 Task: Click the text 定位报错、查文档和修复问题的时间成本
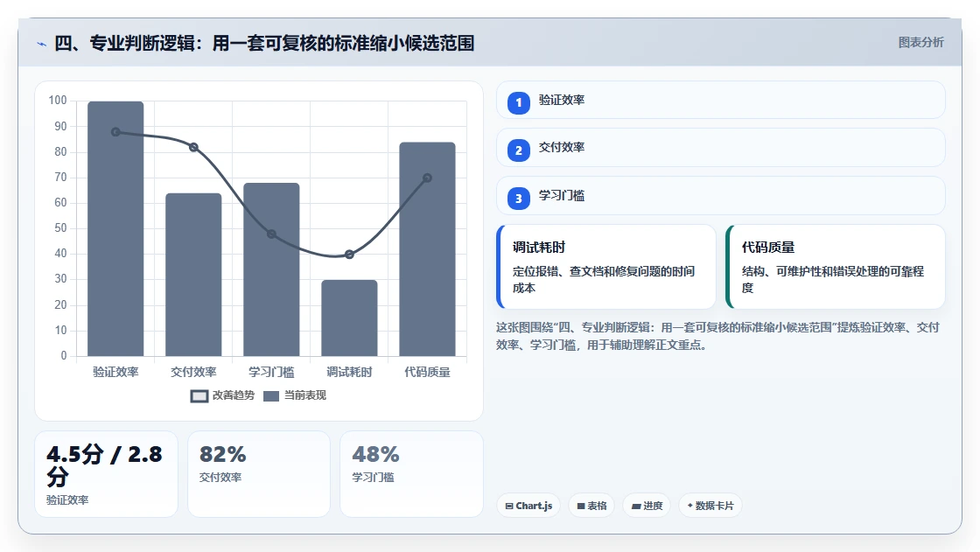[604, 279]
